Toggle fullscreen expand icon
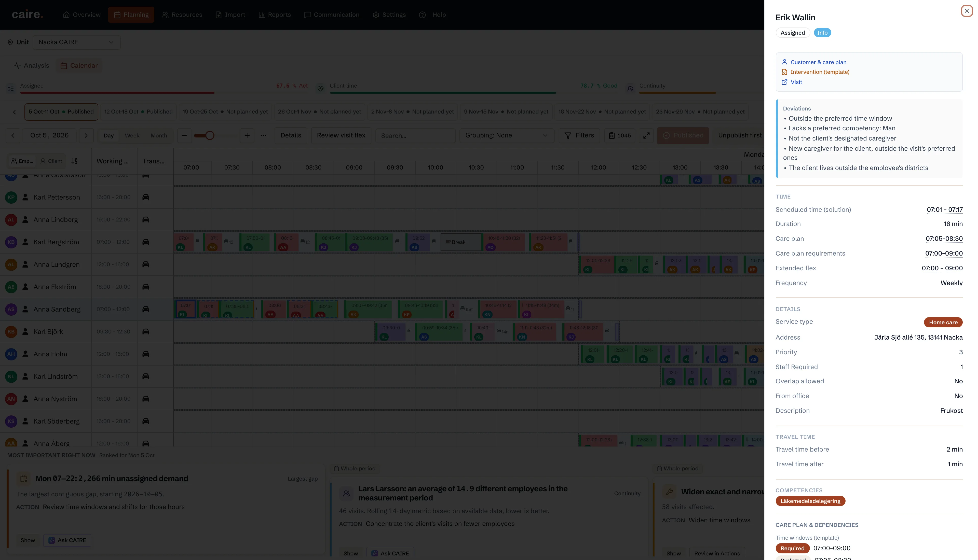978x560 pixels. click(646, 135)
